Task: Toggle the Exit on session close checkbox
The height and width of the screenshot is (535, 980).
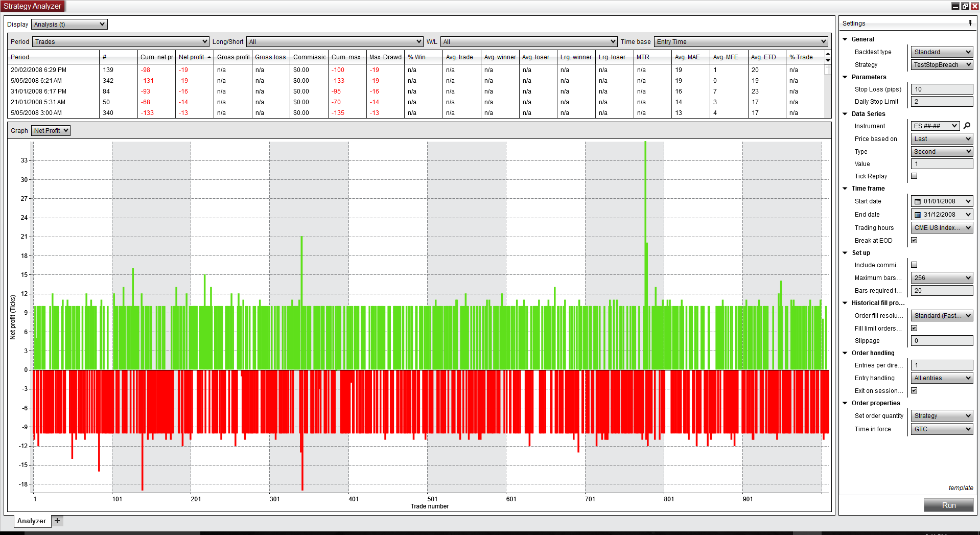Action: coord(914,390)
